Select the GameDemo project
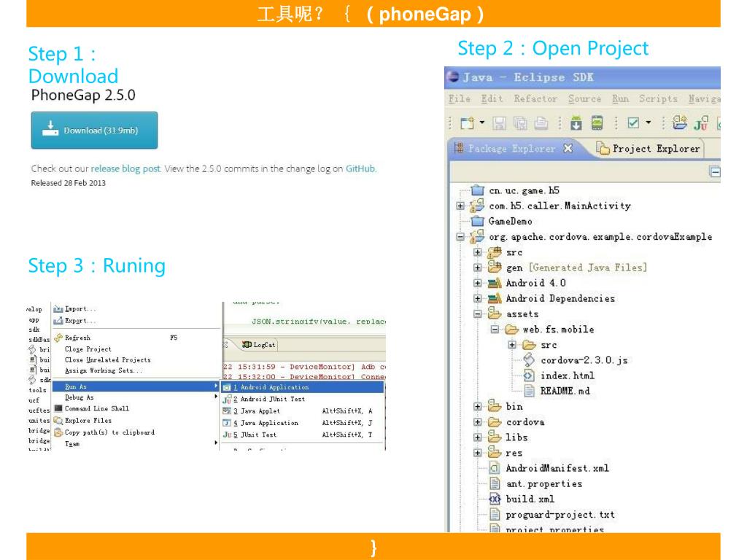Image resolution: width=747 pixels, height=560 pixels. click(510, 222)
